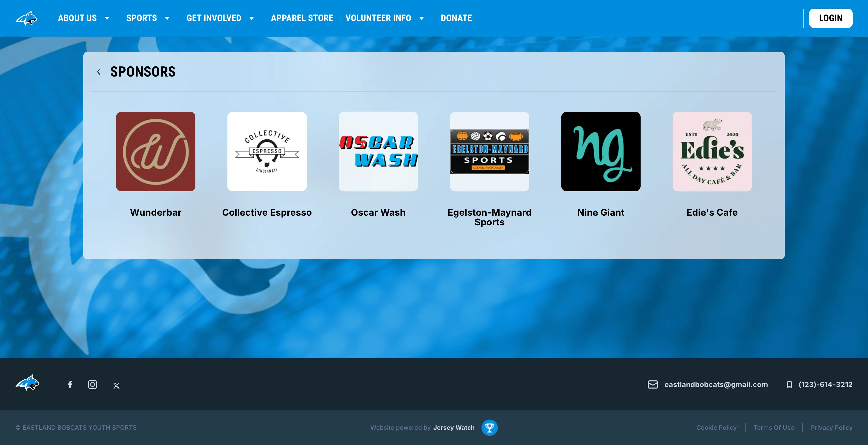Click the Edie's Cafe sponsor name
Viewport: 868px width, 445px height.
pyautogui.click(x=712, y=212)
